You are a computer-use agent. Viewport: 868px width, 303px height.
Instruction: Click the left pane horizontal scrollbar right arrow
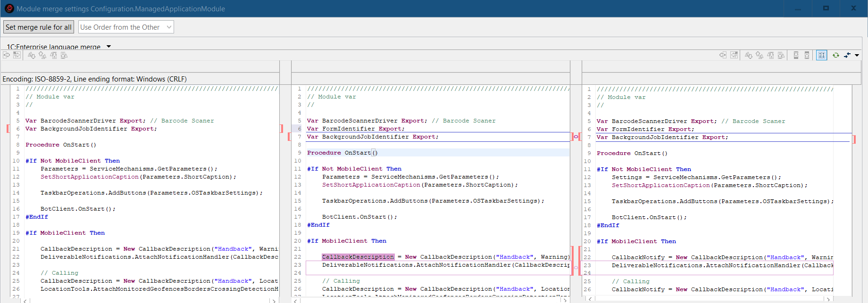(273, 300)
